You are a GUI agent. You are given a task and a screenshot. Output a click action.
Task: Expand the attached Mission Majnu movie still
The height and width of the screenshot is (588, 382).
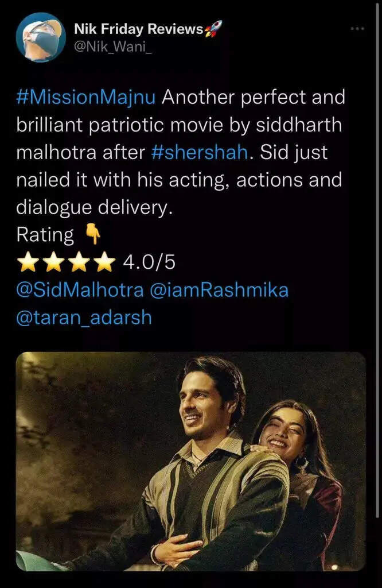click(x=191, y=461)
